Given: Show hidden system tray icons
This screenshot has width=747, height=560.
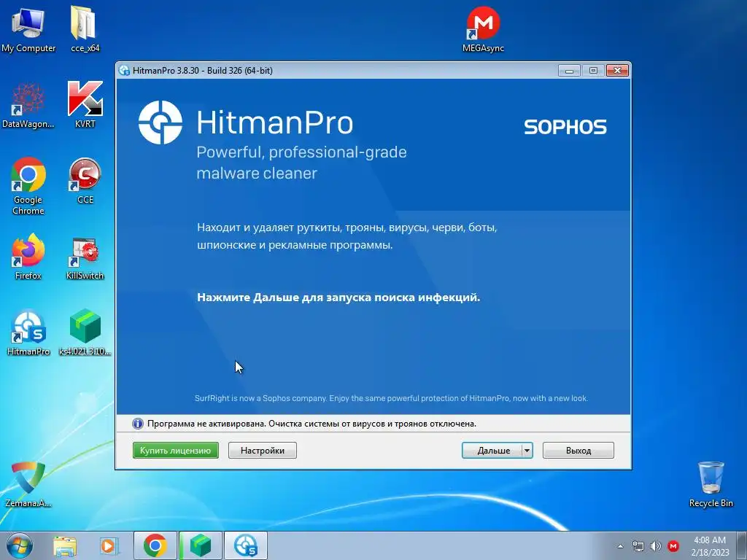Looking at the screenshot, I should click(620, 546).
